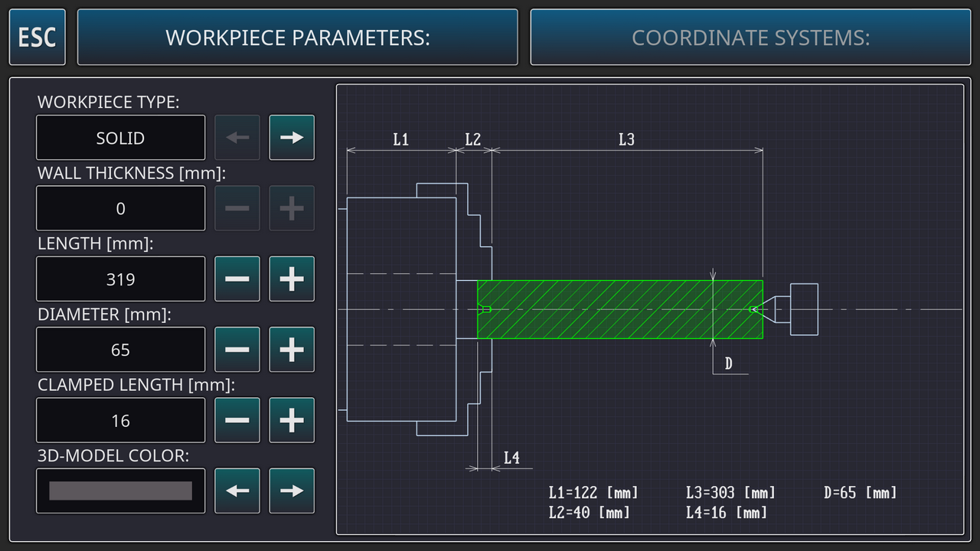The height and width of the screenshot is (551, 980).
Task: Increase the clamped length with plus
Action: pos(292,420)
